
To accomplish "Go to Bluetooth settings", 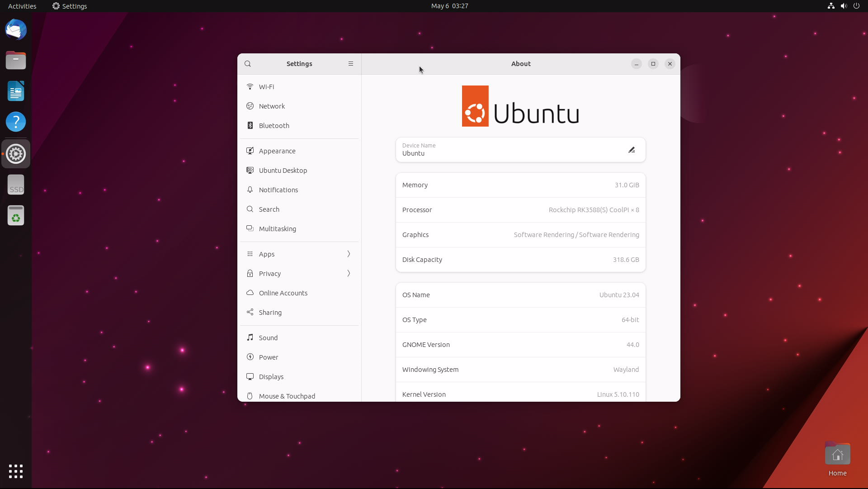I will click(x=299, y=125).
